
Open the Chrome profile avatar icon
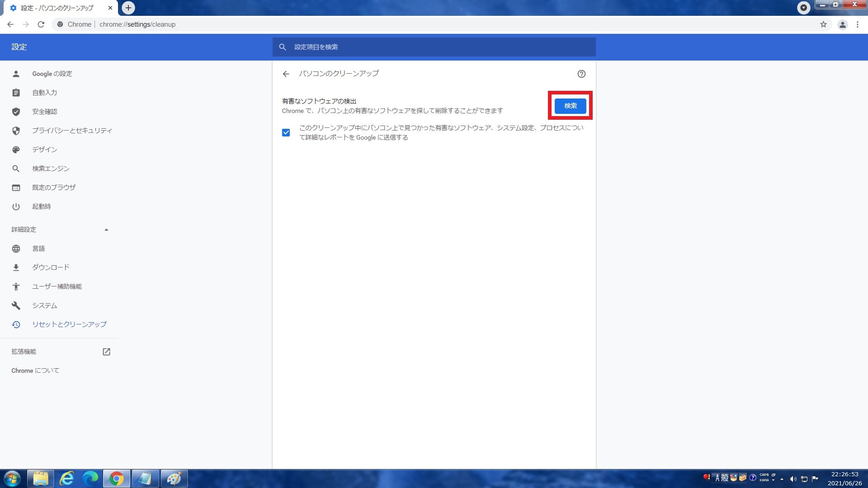coord(842,24)
